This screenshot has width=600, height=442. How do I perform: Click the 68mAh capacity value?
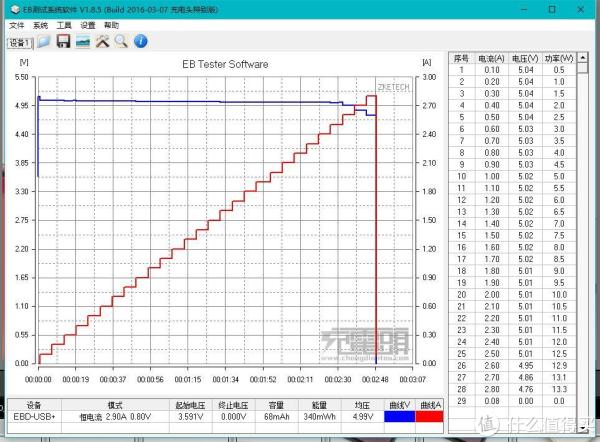pyautogui.click(x=276, y=416)
